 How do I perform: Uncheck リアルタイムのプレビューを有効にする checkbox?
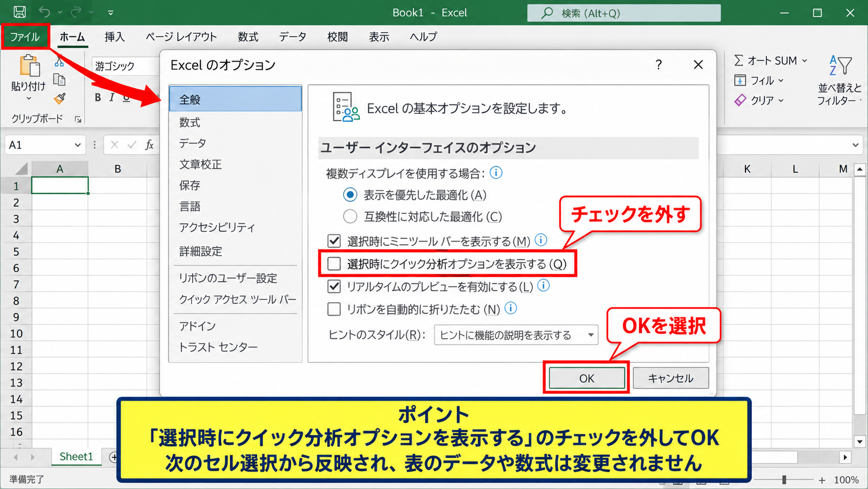pyautogui.click(x=334, y=286)
